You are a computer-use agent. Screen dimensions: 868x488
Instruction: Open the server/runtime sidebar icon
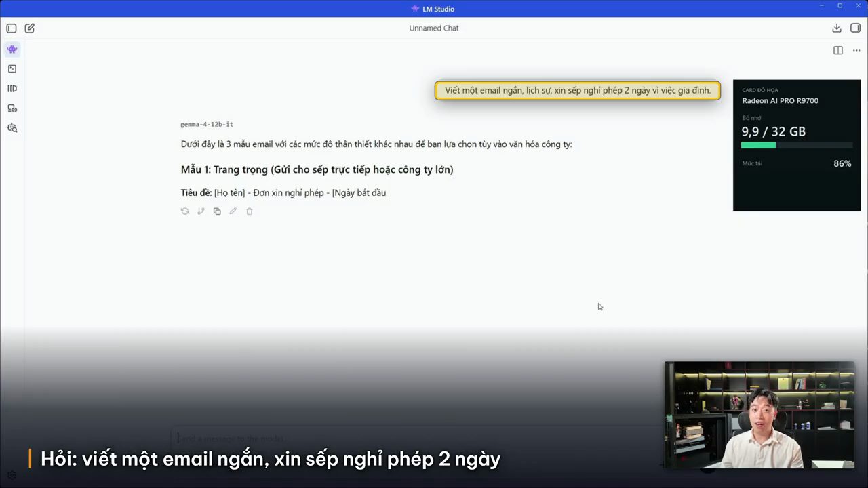pos(12,108)
